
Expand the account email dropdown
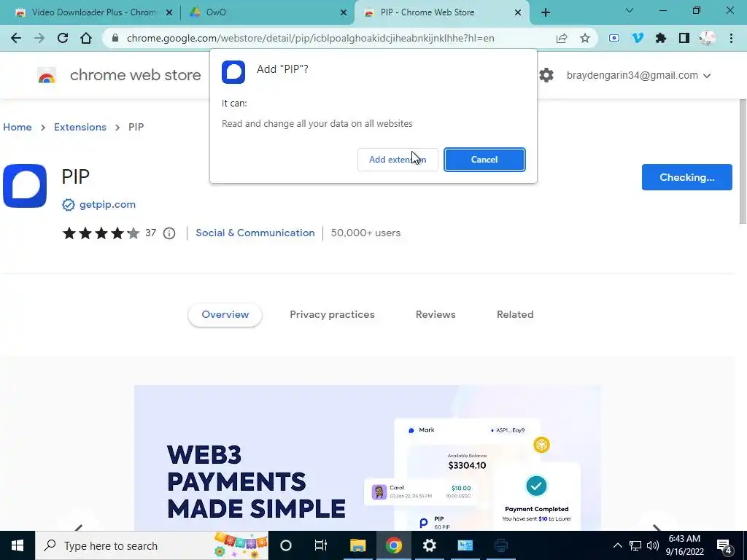point(707,76)
